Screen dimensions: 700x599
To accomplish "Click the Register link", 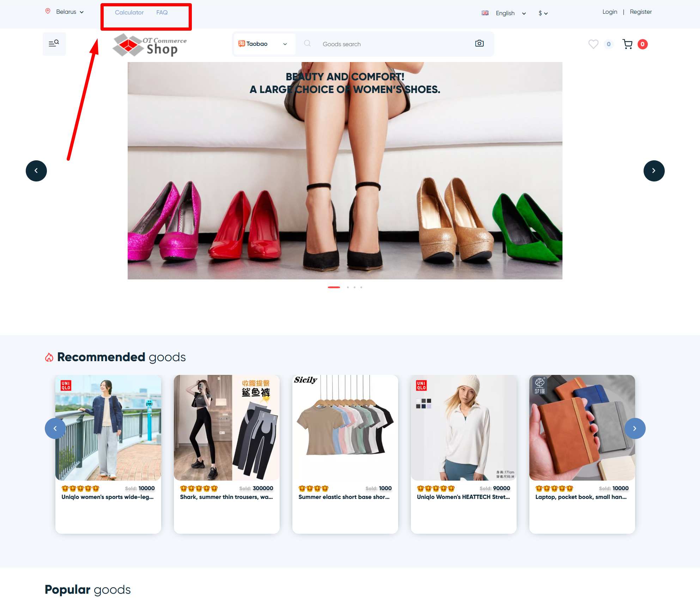I will coord(640,12).
